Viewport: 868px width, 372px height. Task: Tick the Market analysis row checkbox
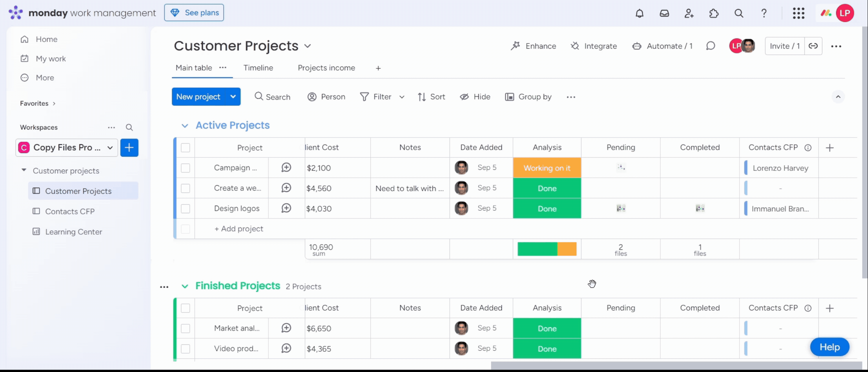[x=185, y=329]
